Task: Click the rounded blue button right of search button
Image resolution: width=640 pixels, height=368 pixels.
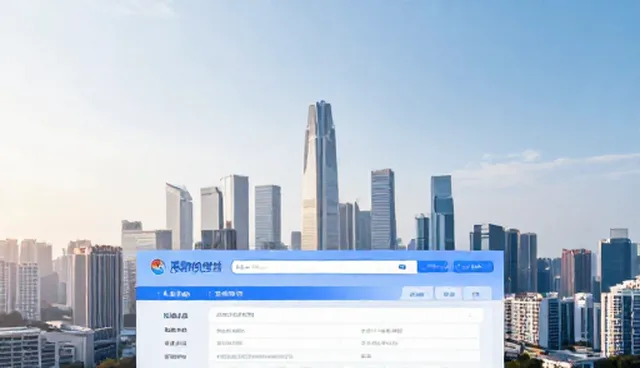Action: pos(473,267)
